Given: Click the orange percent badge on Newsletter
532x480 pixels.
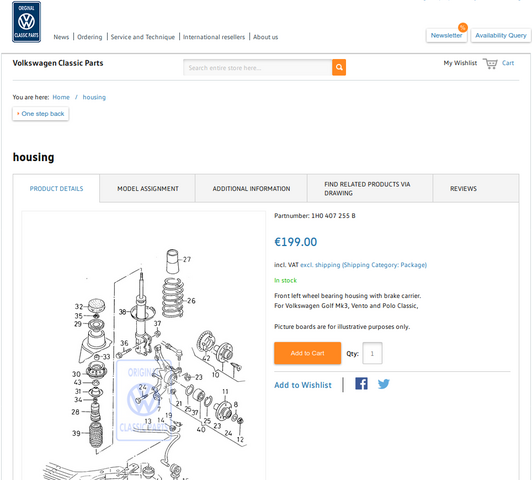Looking at the screenshot, I should click(462, 27).
